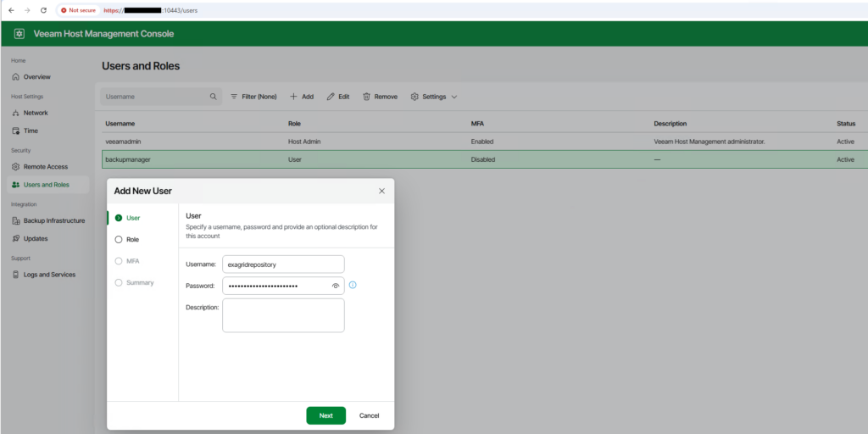
Task: Close the Add New User dialog
Action: coord(381,191)
